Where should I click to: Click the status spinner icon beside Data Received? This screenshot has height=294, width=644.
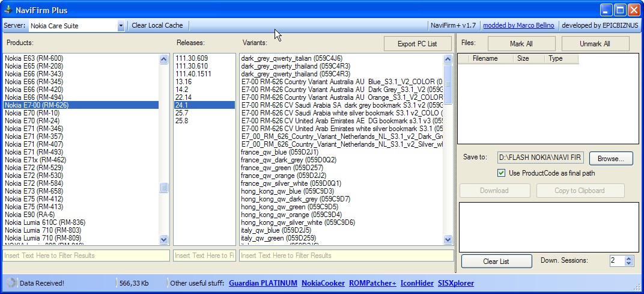[11, 283]
